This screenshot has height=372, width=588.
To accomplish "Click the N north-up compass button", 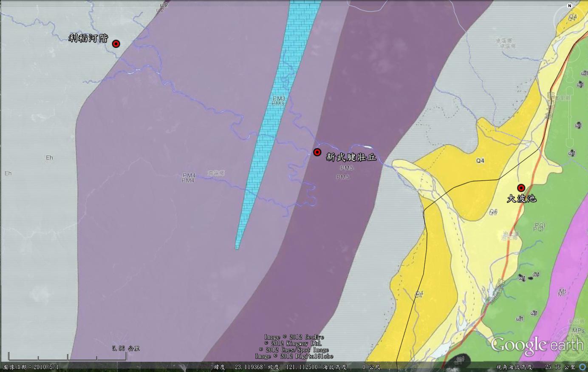I will click(x=570, y=6).
